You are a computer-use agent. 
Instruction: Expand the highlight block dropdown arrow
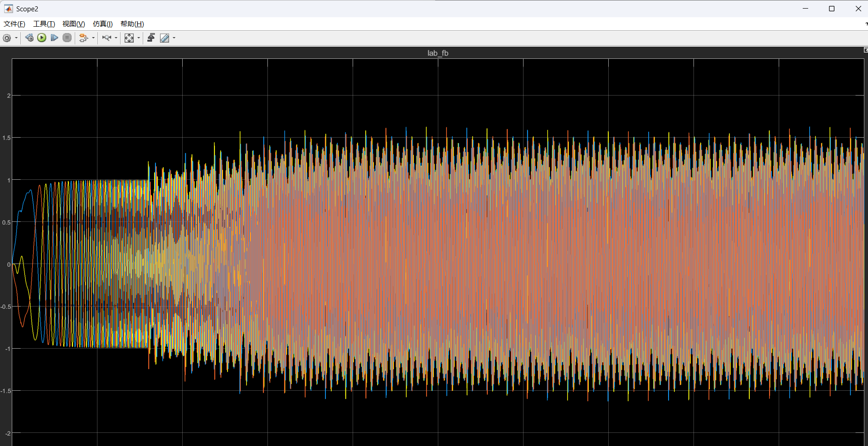tap(93, 38)
